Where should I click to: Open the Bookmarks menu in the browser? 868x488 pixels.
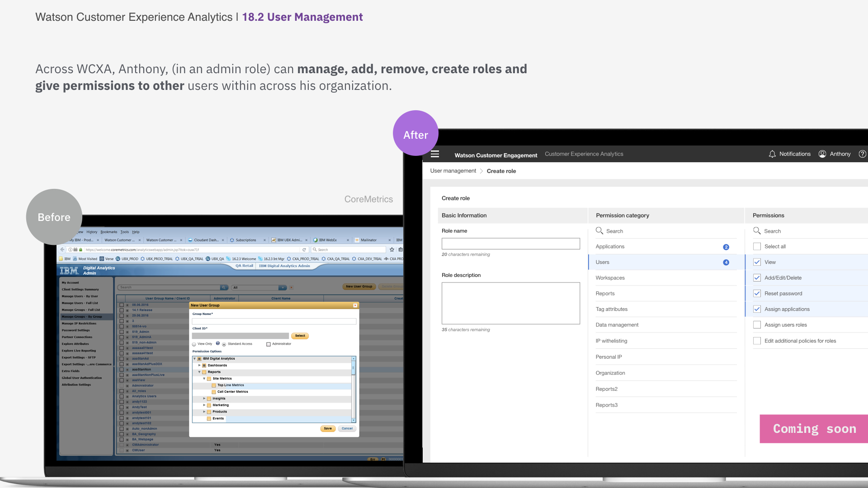(109, 232)
